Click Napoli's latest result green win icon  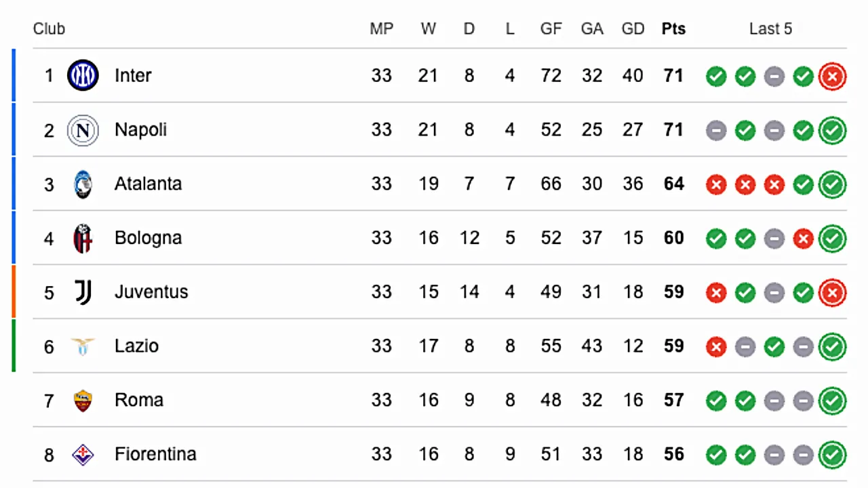click(x=832, y=131)
